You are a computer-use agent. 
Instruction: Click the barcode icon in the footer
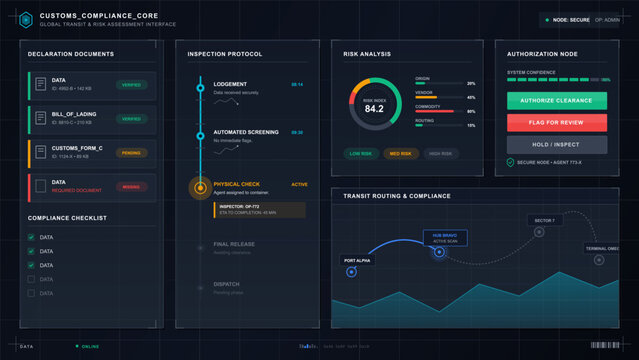tap(605, 345)
